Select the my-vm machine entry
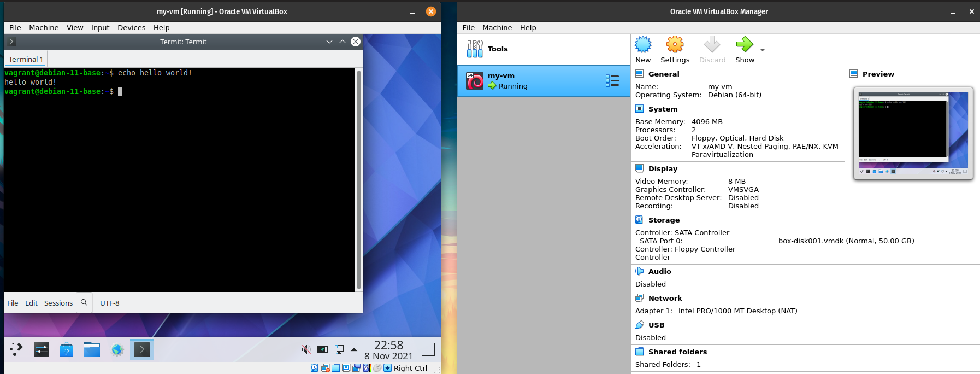 [x=544, y=81]
